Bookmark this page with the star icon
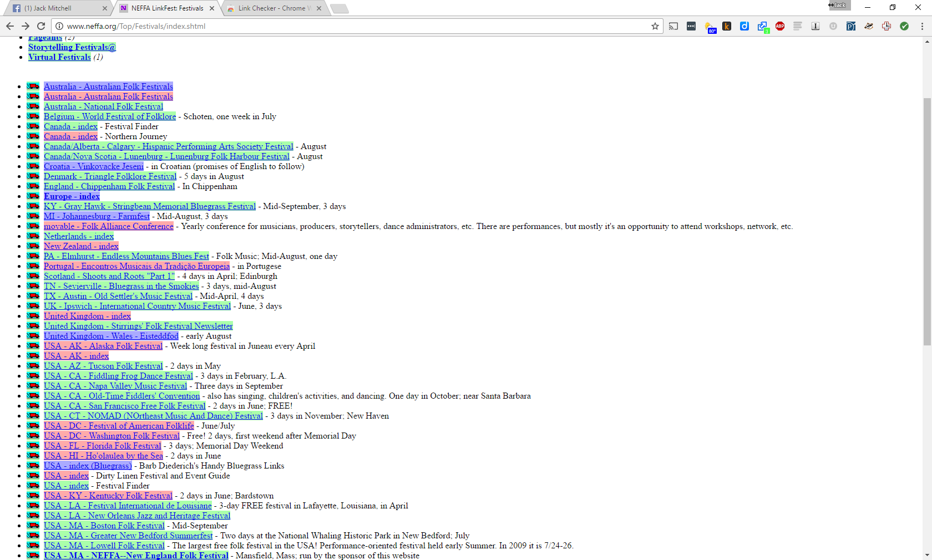 pyautogui.click(x=655, y=26)
